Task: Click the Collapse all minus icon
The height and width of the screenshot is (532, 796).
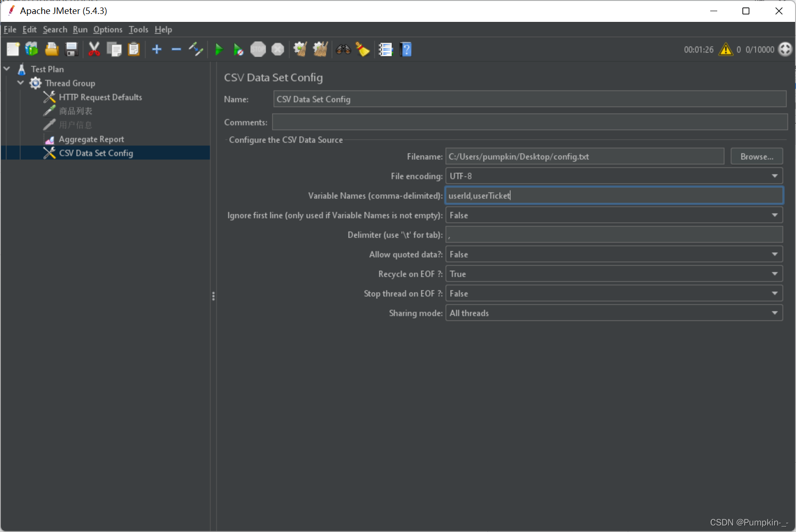Action: point(176,49)
